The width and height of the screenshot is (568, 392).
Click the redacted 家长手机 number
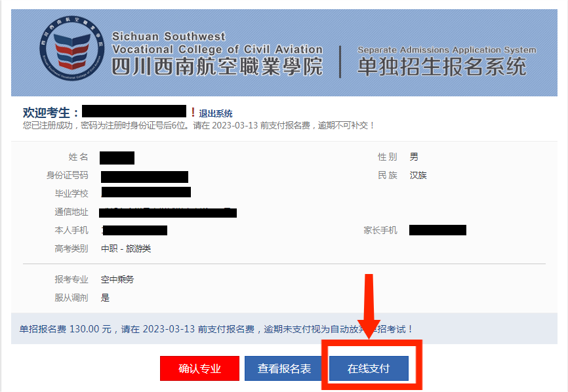click(437, 230)
